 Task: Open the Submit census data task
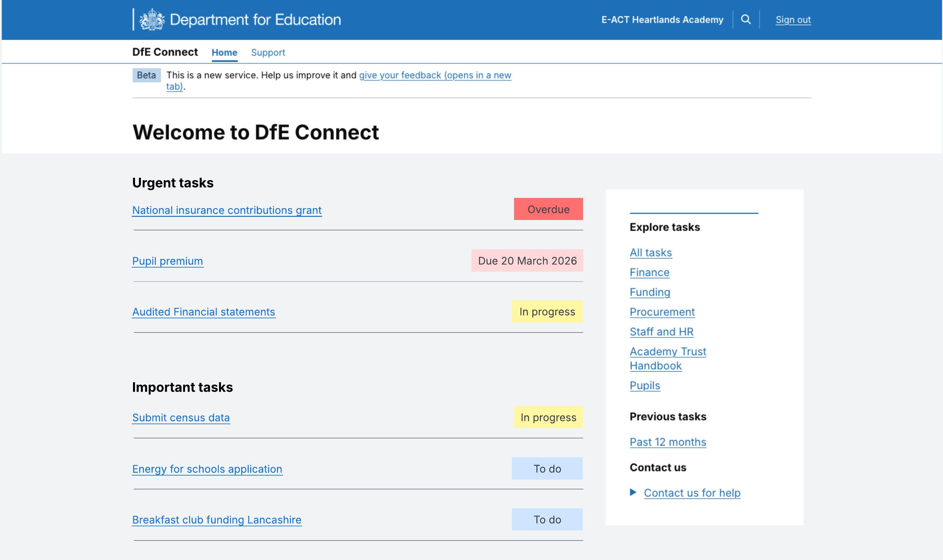[181, 417]
